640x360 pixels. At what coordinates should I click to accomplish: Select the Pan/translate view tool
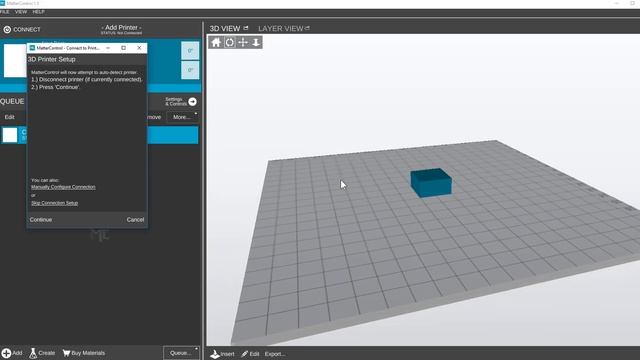tap(243, 42)
